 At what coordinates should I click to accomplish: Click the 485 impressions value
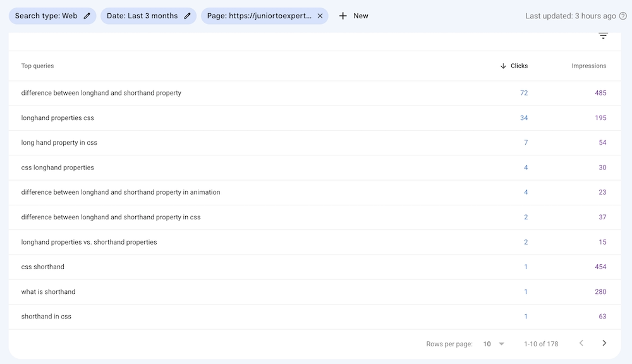[600, 93]
